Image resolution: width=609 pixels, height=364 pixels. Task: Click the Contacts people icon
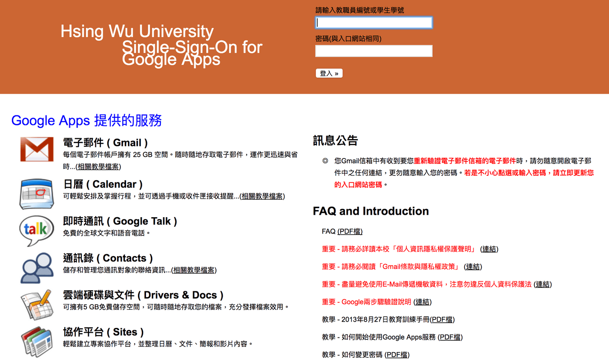click(x=37, y=268)
